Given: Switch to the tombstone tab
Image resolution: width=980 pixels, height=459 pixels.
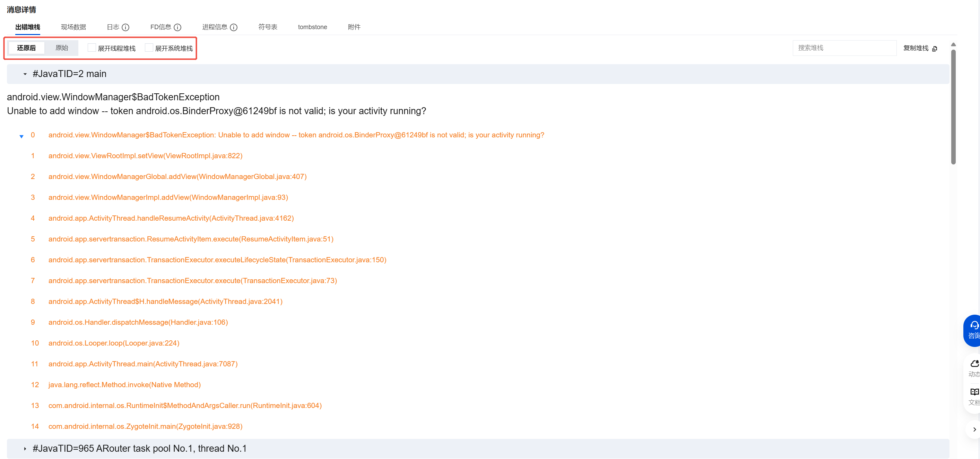Looking at the screenshot, I should click(312, 27).
